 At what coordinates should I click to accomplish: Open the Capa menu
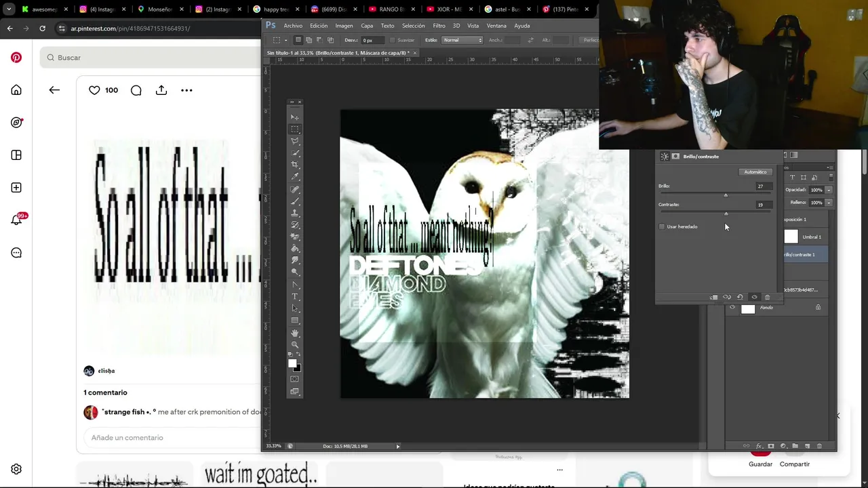[367, 26]
